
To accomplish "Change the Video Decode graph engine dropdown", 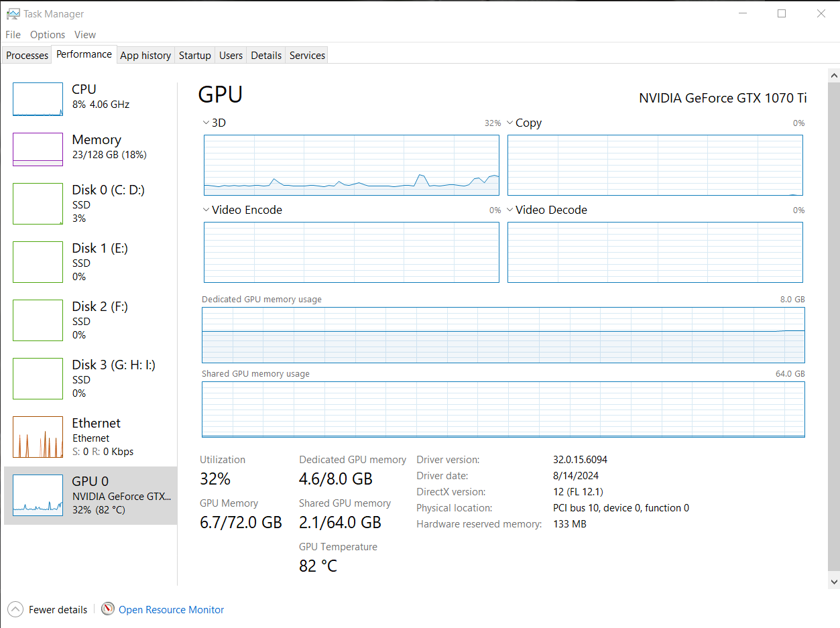I will (x=510, y=210).
